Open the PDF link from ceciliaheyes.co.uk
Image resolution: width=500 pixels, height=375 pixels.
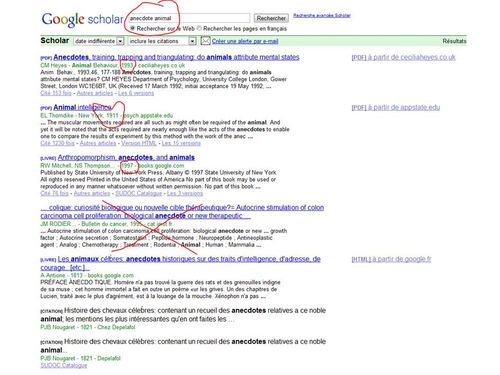pyautogui.click(x=403, y=57)
